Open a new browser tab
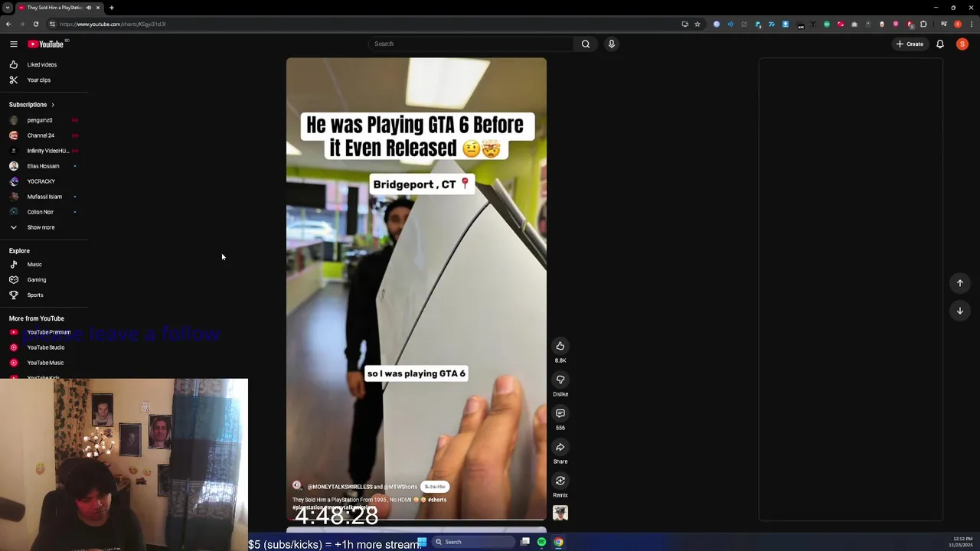 pyautogui.click(x=111, y=8)
